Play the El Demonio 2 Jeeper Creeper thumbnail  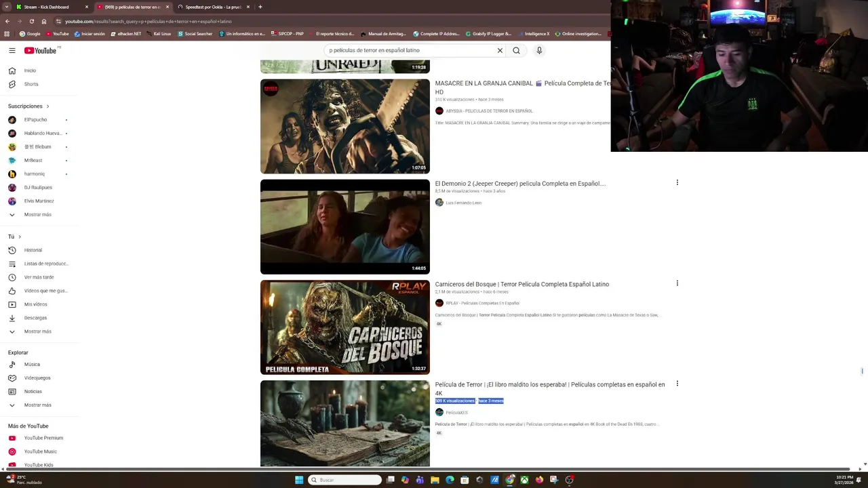pyautogui.click(x=345, y=227)
